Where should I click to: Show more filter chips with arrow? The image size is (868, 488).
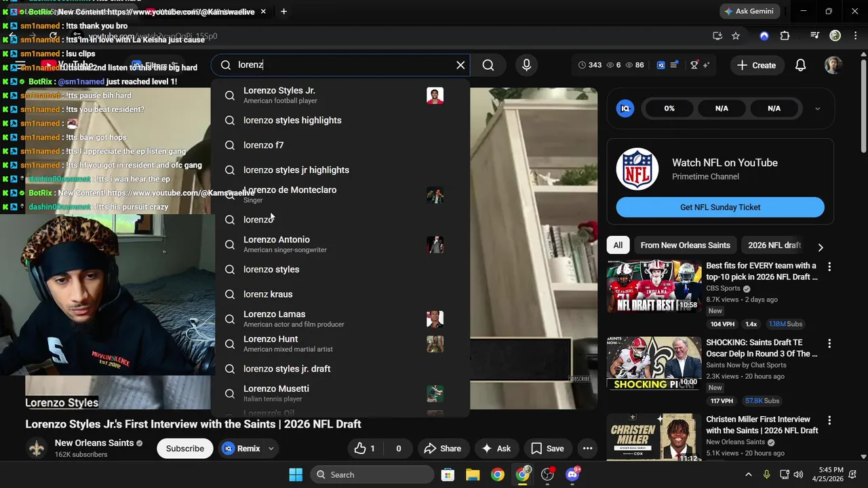(821, 247)
